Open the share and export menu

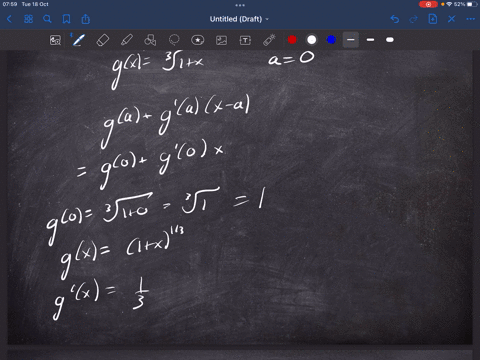point(86,19)
